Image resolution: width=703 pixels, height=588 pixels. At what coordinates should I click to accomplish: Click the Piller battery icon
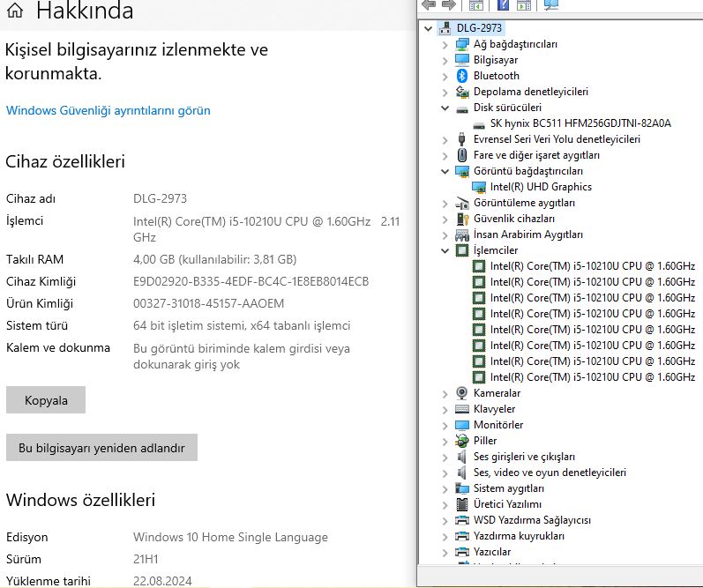[x=462, y=441]
